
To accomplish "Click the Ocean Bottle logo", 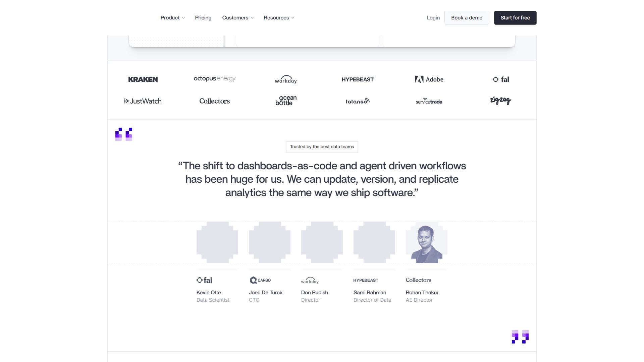I will click(x=286, y=100).
